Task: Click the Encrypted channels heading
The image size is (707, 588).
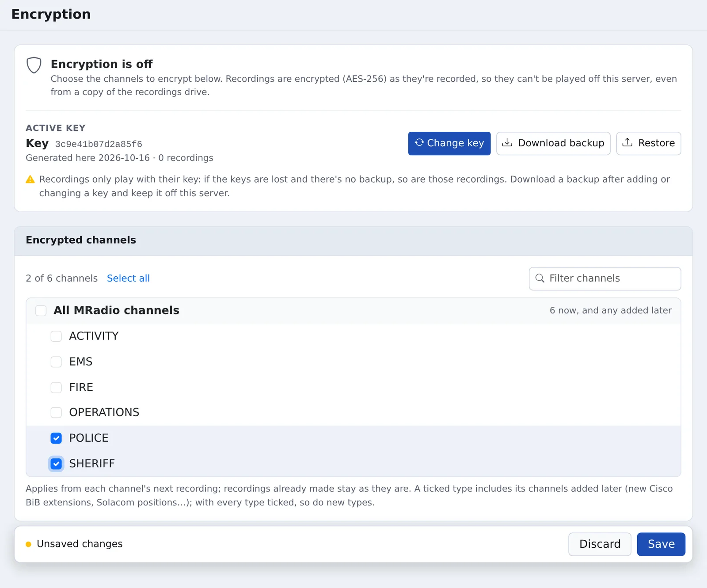Action: [x=81, y=240]
